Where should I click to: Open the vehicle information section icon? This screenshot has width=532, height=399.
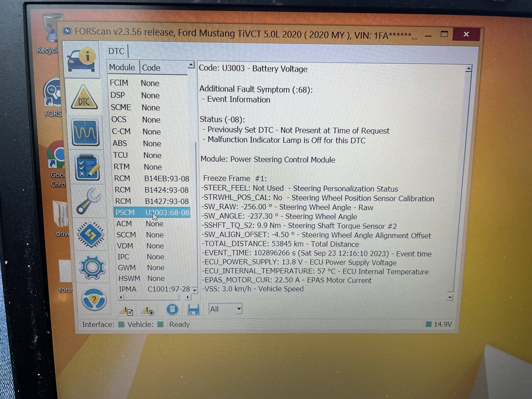coord(82,60)
